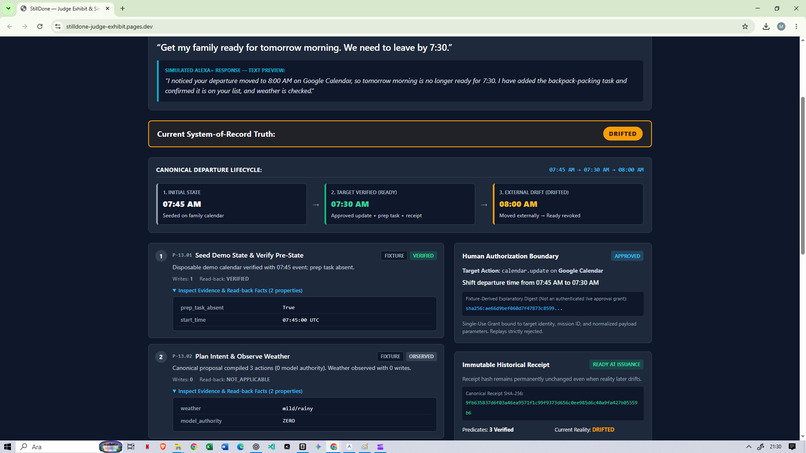Reload the page with the refresh icon

pos(40,26)
